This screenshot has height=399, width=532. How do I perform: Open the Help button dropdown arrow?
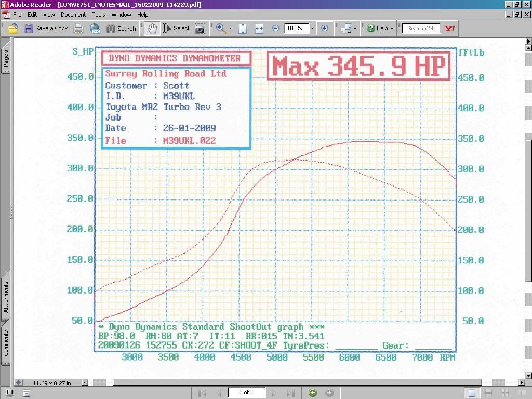pos(392,29)
